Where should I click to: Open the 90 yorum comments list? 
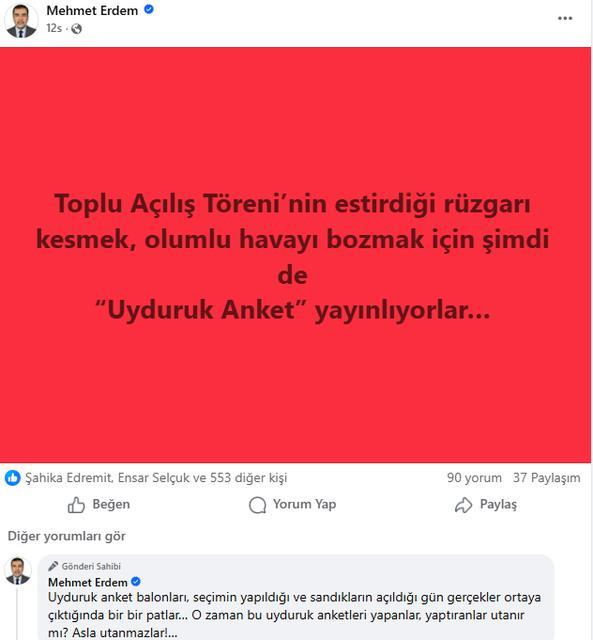point(474,478)
